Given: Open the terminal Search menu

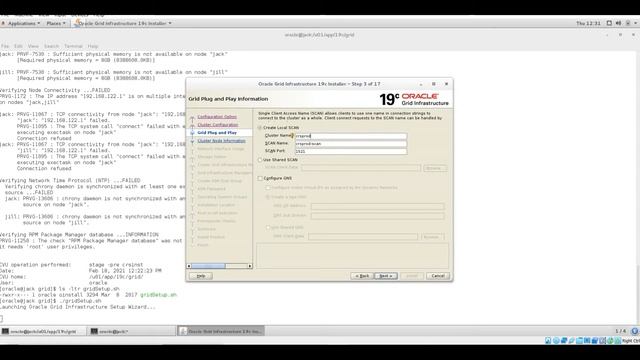Looking at the screenshot, I should (51, 46).
